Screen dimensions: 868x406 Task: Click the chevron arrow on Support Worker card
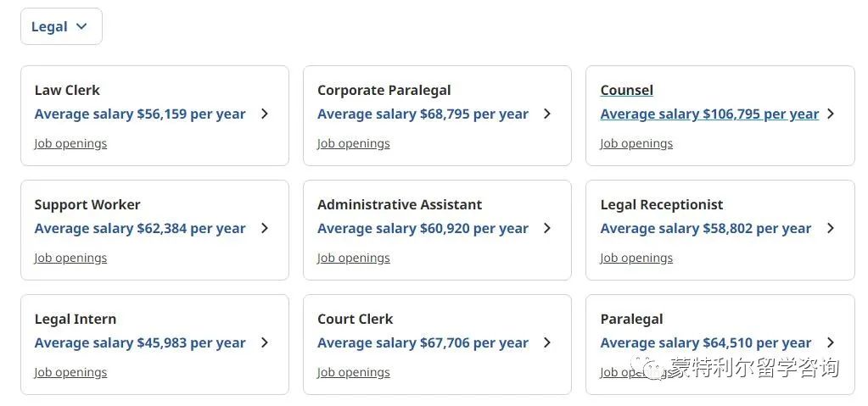point(265,229)
